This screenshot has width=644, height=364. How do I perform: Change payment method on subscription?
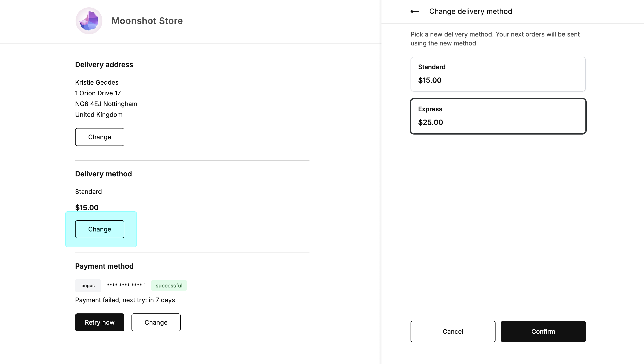(x=156, y=322)
